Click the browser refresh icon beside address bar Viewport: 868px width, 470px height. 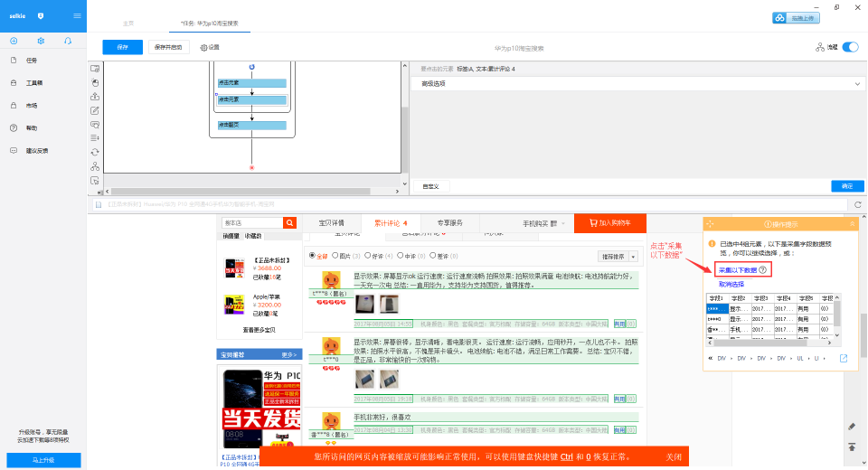point(857,205)
